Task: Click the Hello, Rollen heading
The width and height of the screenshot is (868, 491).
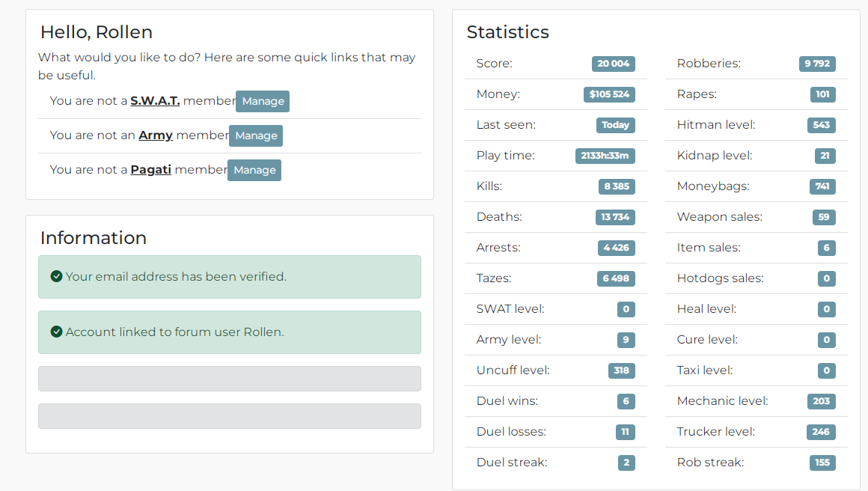Action: click(x=97, y=32)
